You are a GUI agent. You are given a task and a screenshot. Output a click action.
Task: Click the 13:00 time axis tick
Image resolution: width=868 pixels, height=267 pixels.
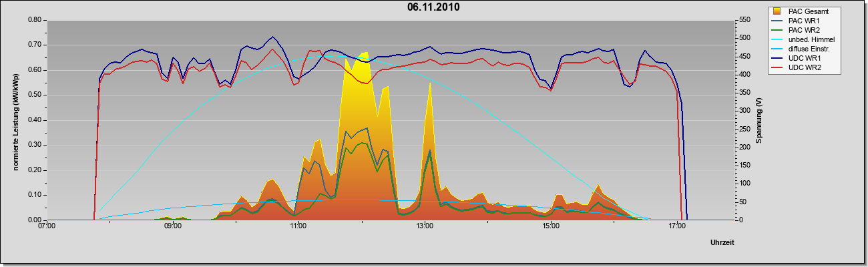(425, 226)
